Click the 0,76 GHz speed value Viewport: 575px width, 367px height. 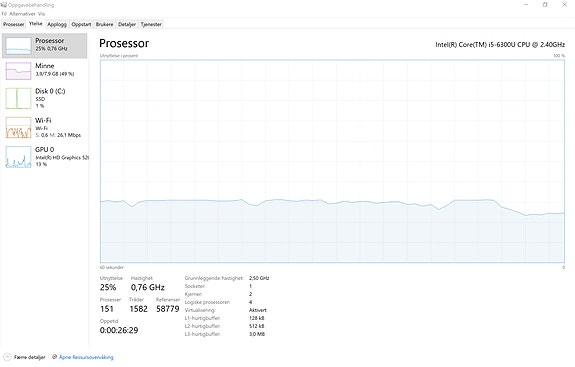point(147,287)
